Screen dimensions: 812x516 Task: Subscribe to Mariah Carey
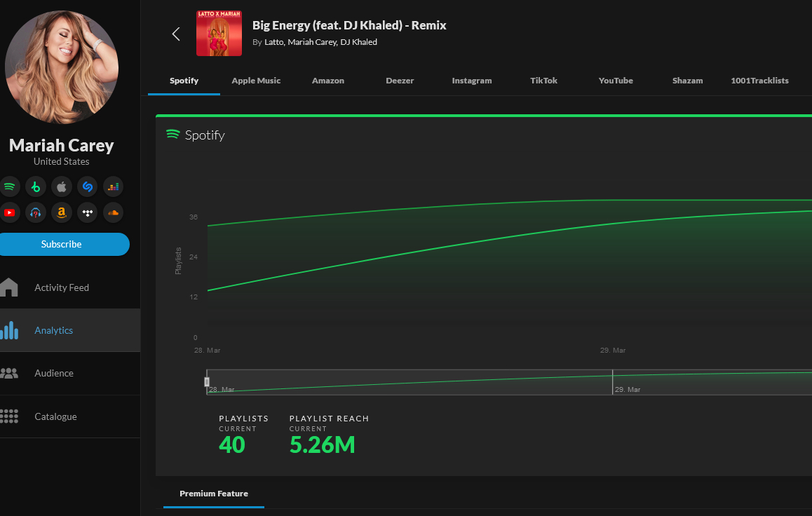tap(62, 244)
